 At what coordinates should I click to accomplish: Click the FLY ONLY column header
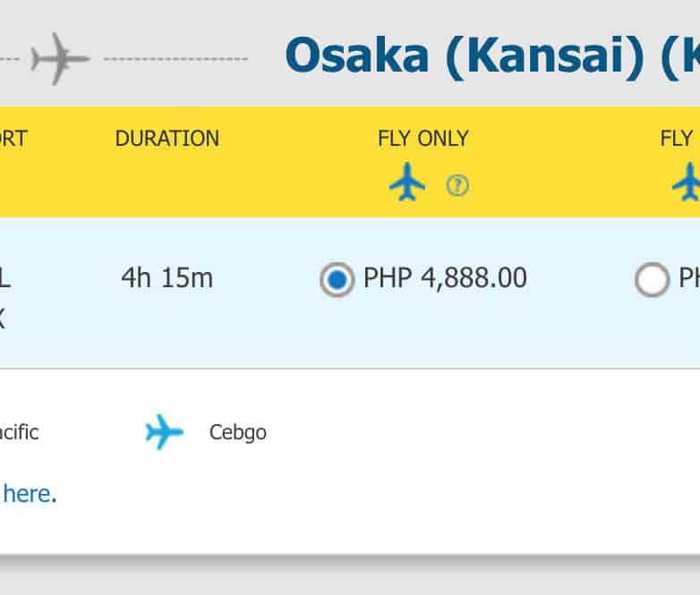(x=423, y=139)
